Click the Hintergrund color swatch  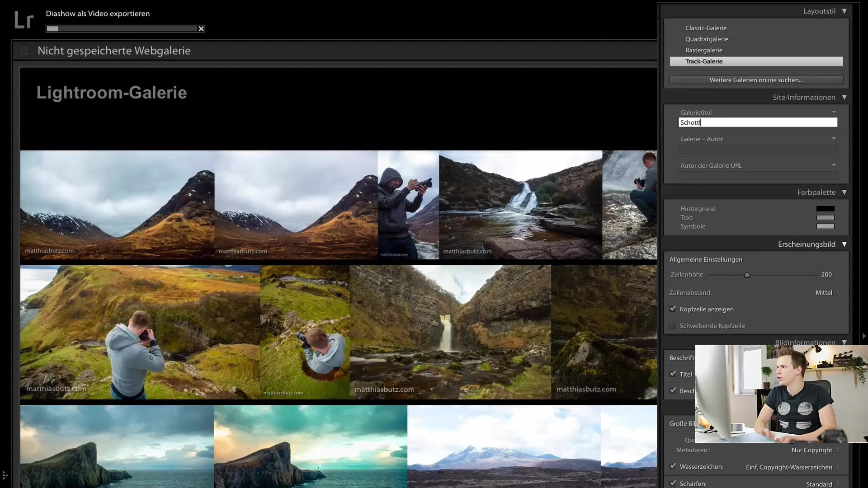point(826,209)
